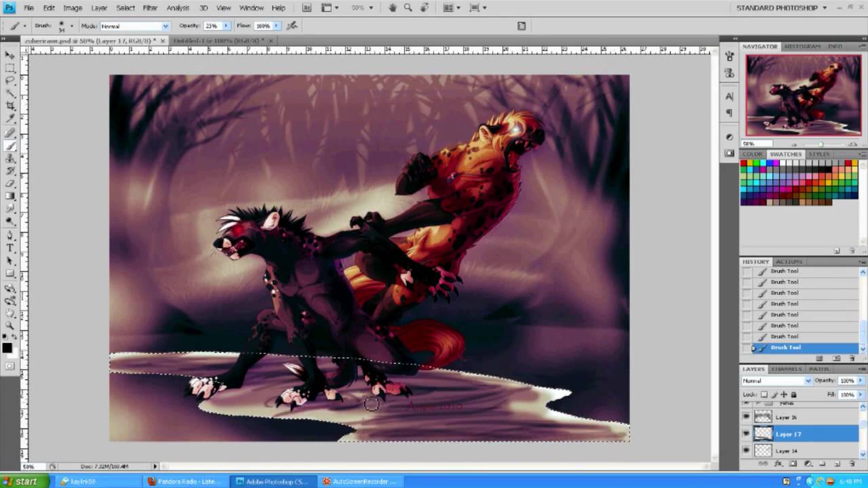868x488 pixels.
Task: Toggle Quick Mask mode at toolbox bottom
Action: 9,366
